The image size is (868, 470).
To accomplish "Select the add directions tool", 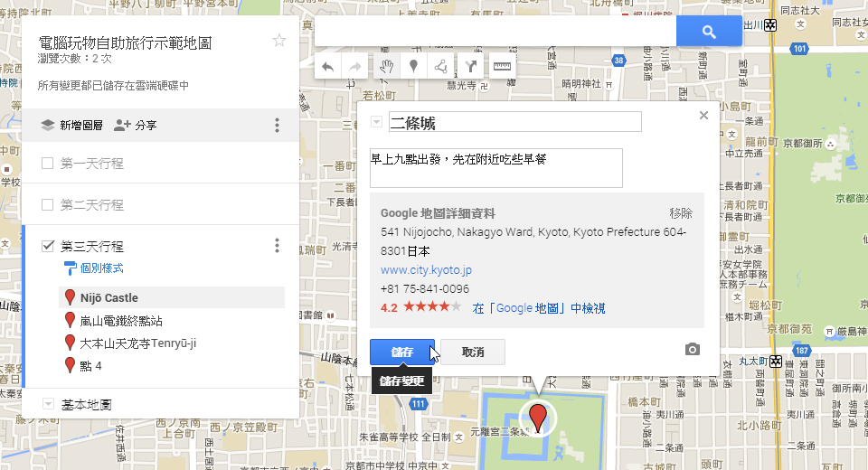I will point(471,67).
